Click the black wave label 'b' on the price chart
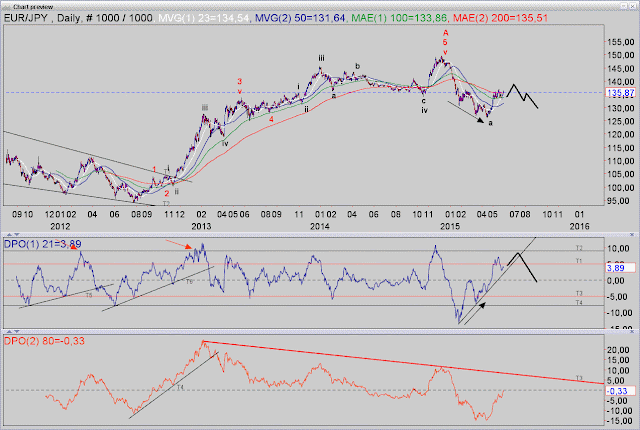Viewport: 640px width, 430px height. click(x=358, y=66)
